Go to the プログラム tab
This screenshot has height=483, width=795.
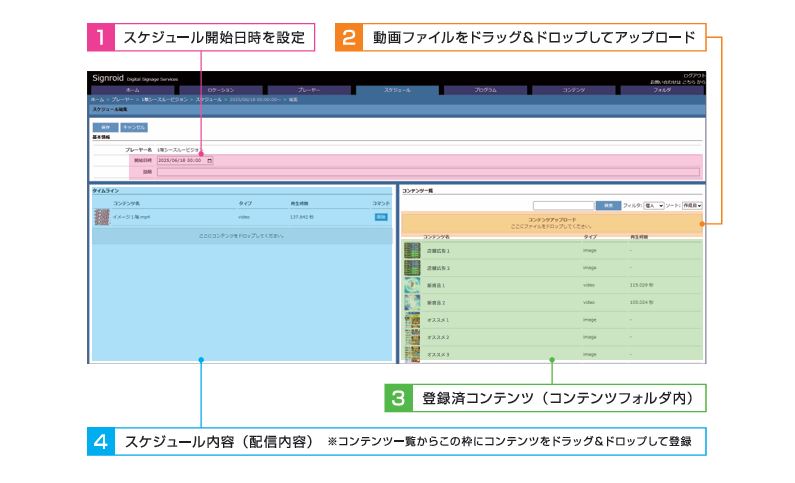485,90
